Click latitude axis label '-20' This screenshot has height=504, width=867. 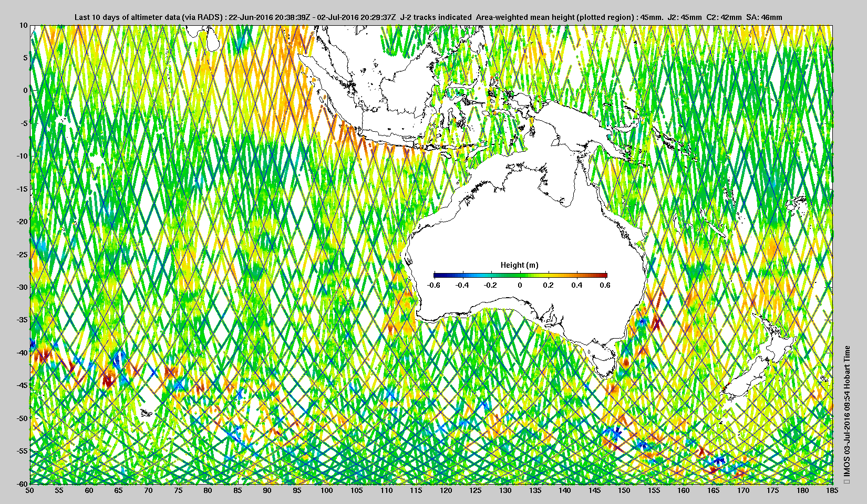click(x=22, y=222)
